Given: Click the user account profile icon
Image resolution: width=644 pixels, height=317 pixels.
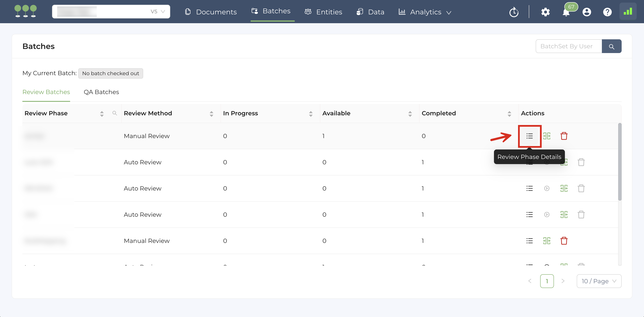Looking at the screenshot, I should 586,12.
